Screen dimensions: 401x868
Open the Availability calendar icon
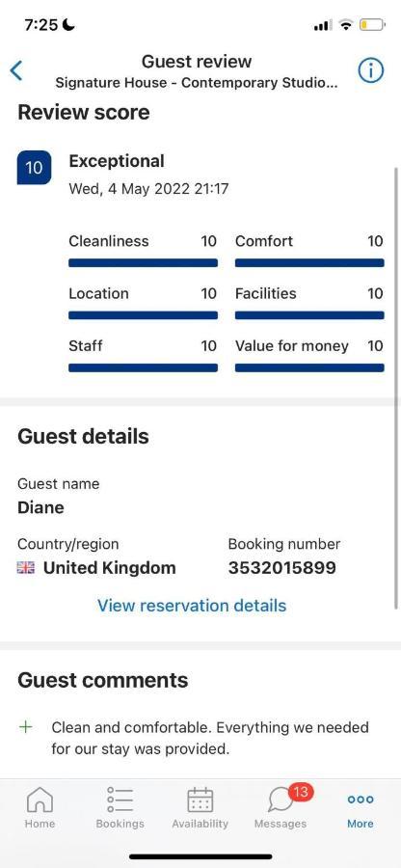[x=200, y=800]
